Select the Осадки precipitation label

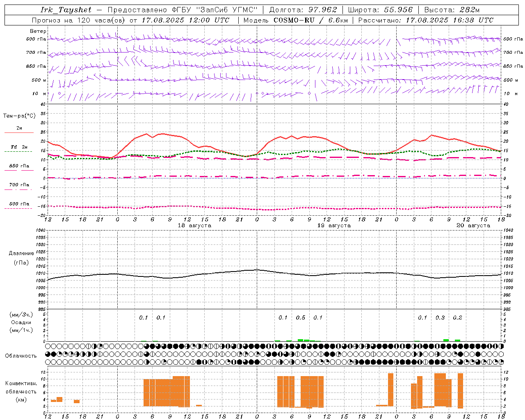click(x=21, y=322)
